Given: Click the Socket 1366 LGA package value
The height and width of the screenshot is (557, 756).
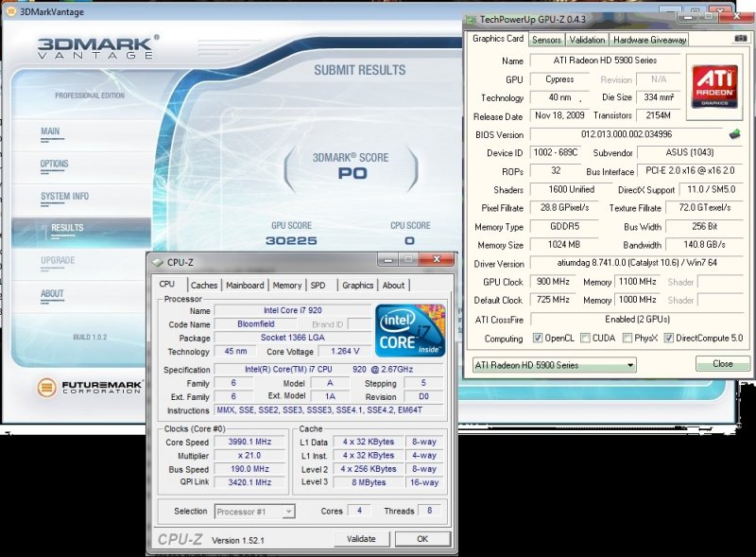Looking at the screenshot, I should [x=292, y=338].
